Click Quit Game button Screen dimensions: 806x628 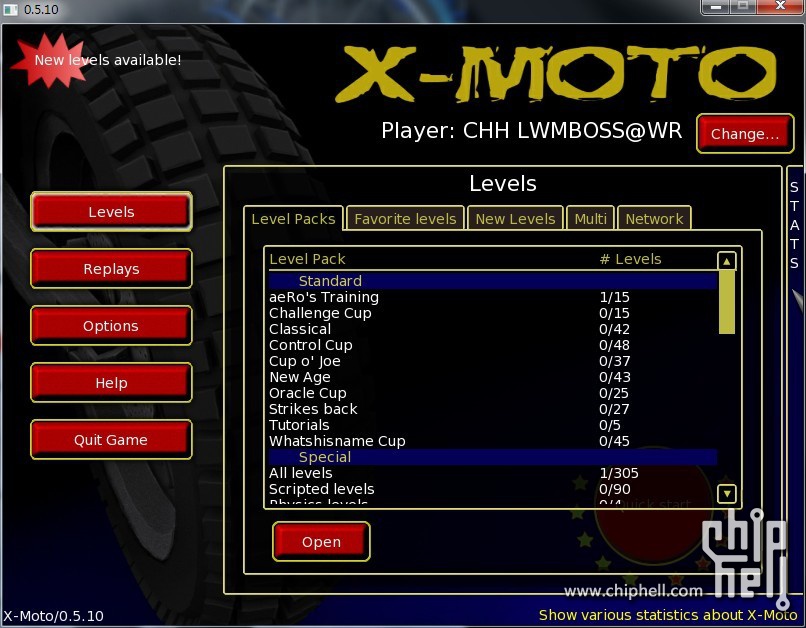pyautogui.click(x=111, y=440)
